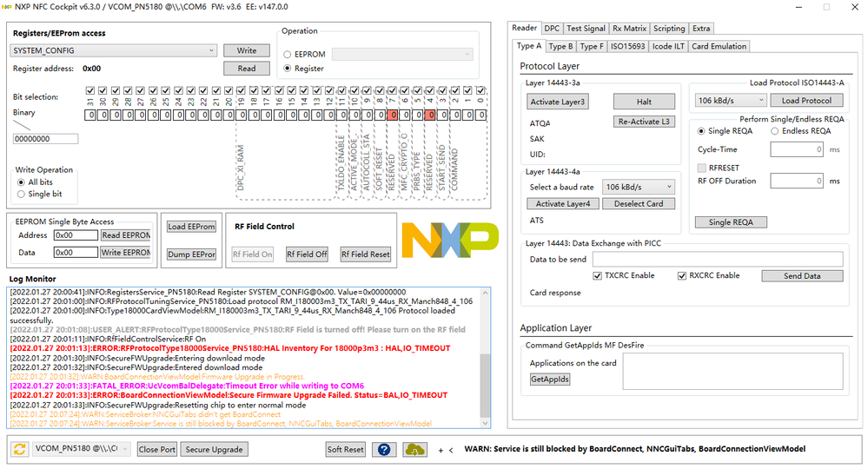
Task: Select Single REQA radio option
Action: click(x=701, y=131)
